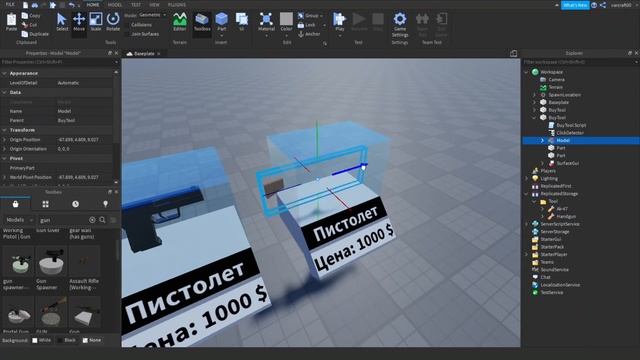Click the What's New button
The height and width of the screenshot is (360, 640).
pyautogui.click(x=575, y=5)
